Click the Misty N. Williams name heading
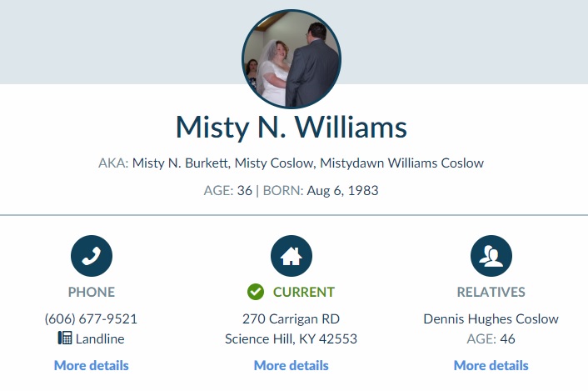588x391 pixels. point(292,128)
